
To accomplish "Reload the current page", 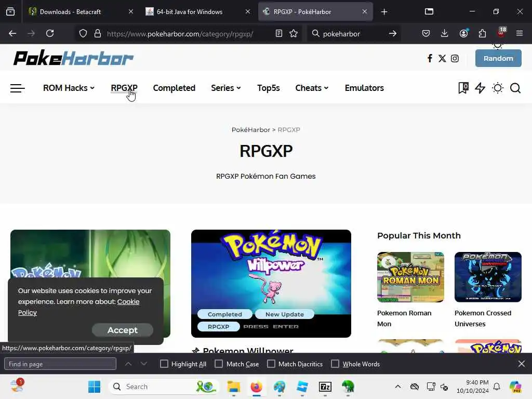I will coord(50,33).
